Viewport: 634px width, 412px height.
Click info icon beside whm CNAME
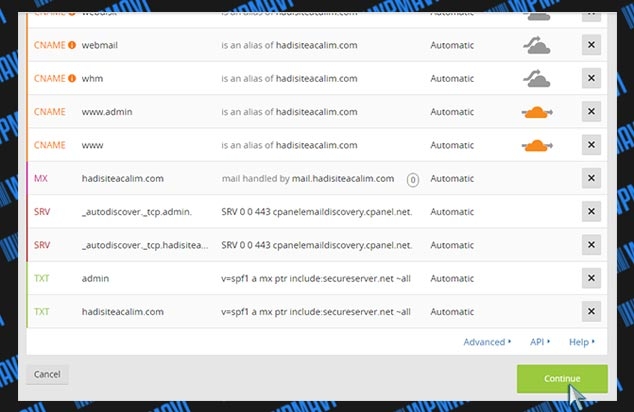point(72,78)
